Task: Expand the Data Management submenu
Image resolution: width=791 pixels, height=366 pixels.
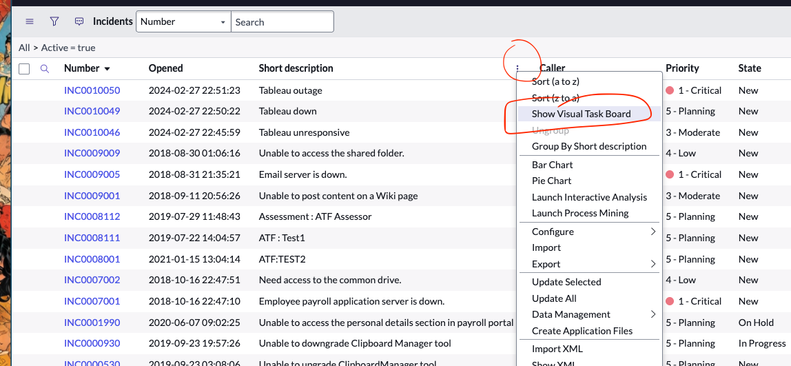Action: coord(589,315)
